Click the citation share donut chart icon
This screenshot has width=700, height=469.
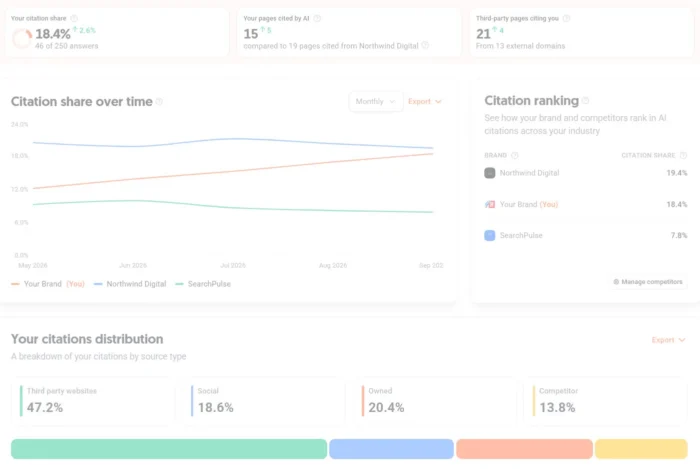(x=22, y=38)
